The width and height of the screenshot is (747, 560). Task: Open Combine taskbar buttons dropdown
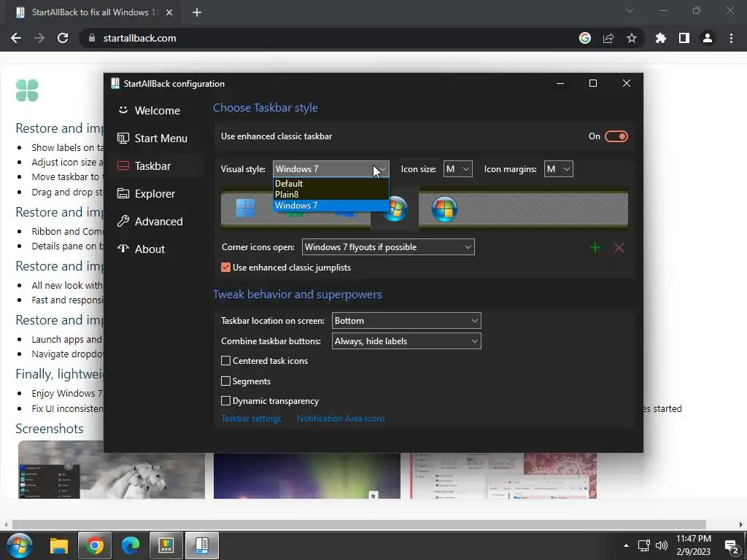point(406,341)
